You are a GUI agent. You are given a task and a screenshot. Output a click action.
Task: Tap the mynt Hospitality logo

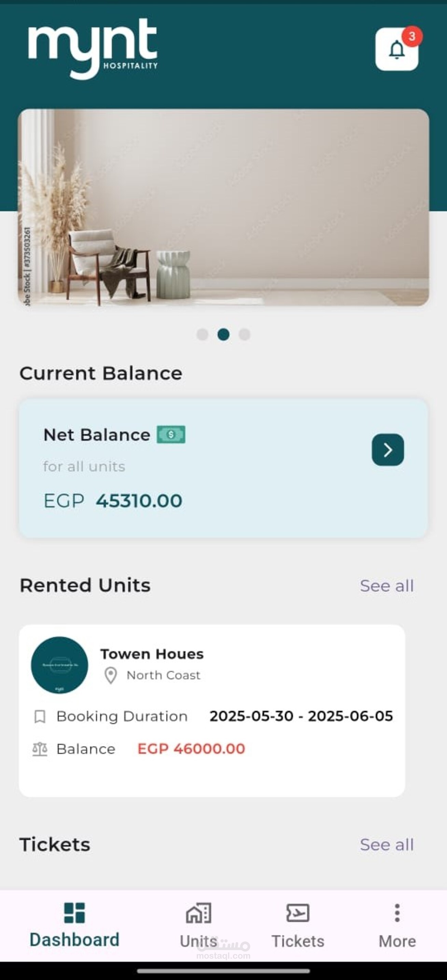click(93, 48)
